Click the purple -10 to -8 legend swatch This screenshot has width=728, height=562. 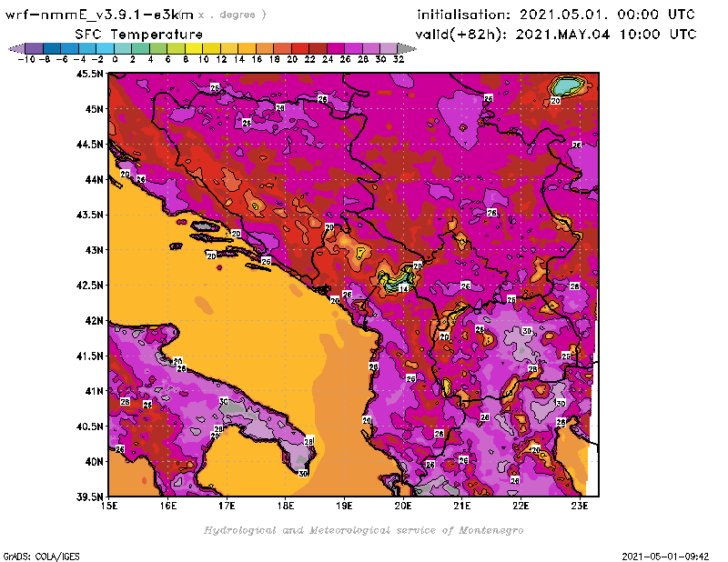[35, 48]
